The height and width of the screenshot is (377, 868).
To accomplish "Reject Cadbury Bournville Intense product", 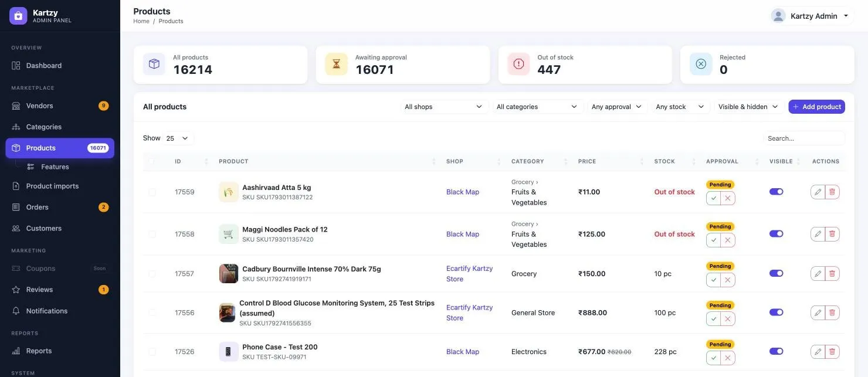I will click(x=728, y=280).
